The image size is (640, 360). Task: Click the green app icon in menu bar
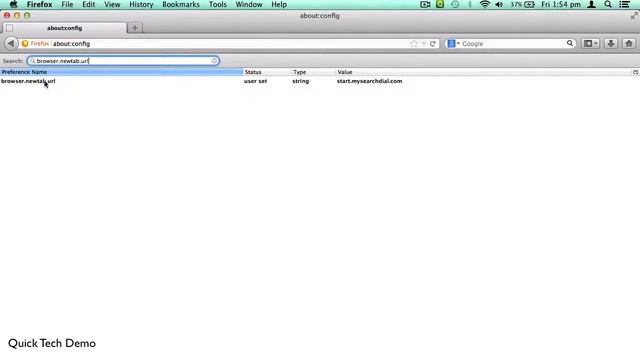(x=440, y=4)
